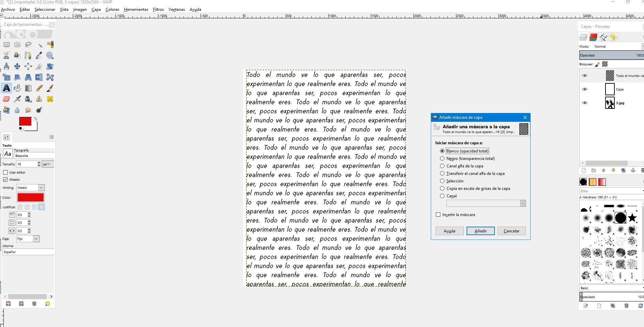The height and width of the screenshot is (327, 644).
Task: Click Cancelar button in mask dialog
Action: [x=512, y=231]
